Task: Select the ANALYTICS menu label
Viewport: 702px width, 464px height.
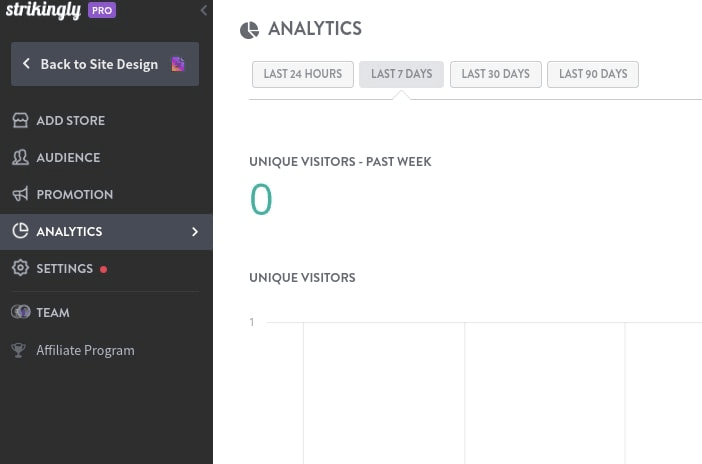Action: click(69, 232)
